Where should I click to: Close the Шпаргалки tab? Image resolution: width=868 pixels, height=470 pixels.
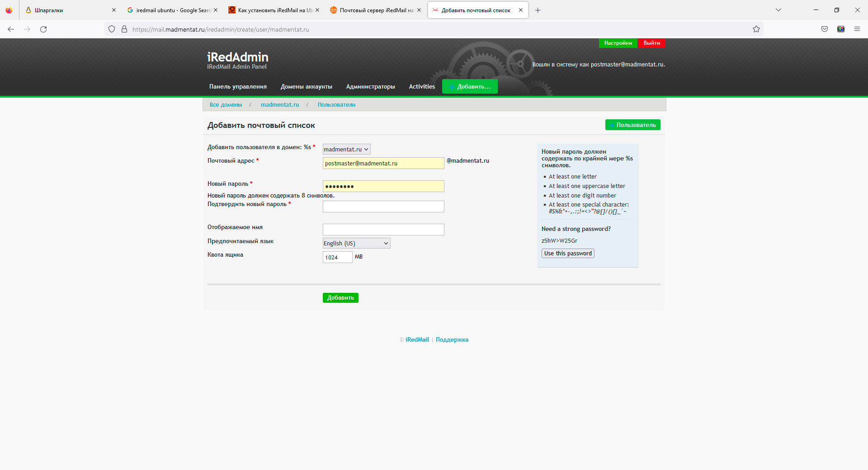[x=114, y=10]
